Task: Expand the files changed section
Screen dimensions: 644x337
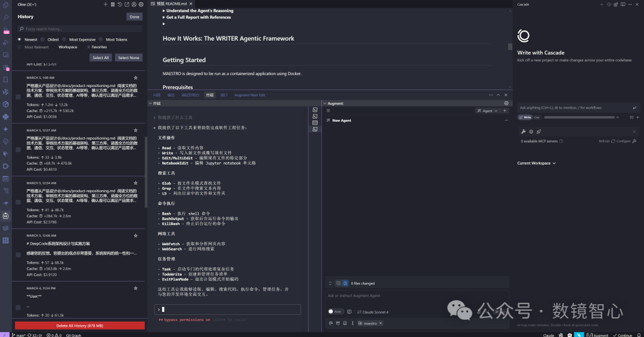Action: coord(330,283)
